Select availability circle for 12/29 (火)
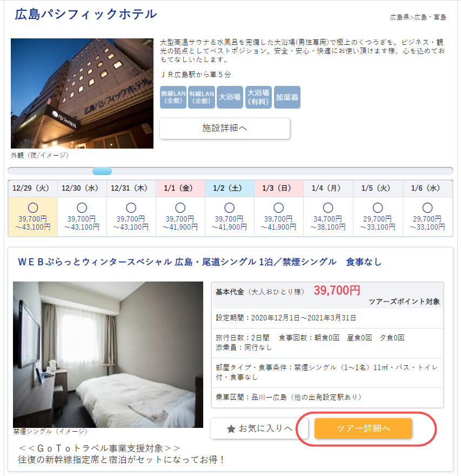 [x=33, y=208]
